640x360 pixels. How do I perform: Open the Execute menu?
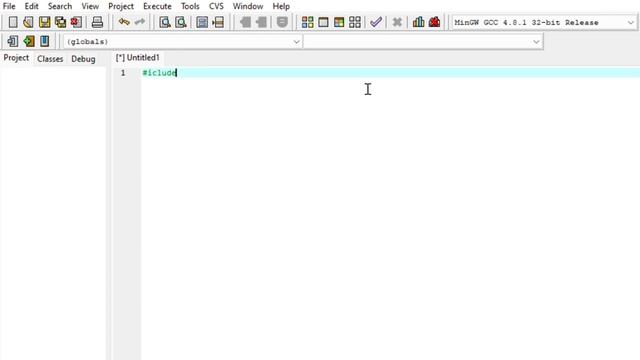click(157, 6)
